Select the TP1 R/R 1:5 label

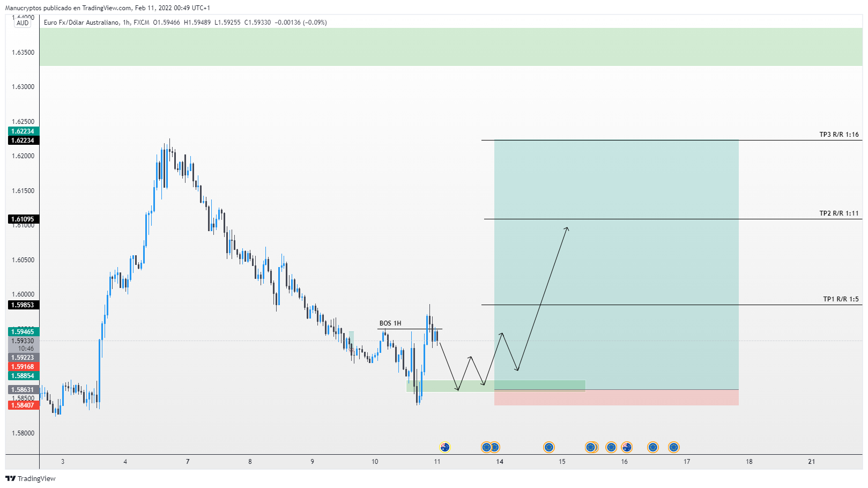(841, 299)
